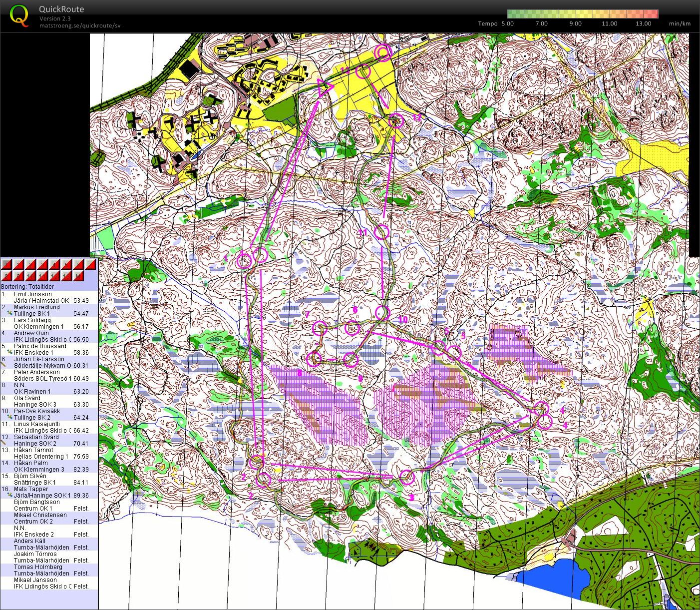Click the double-circle finish marker on map

pos(383,52)
